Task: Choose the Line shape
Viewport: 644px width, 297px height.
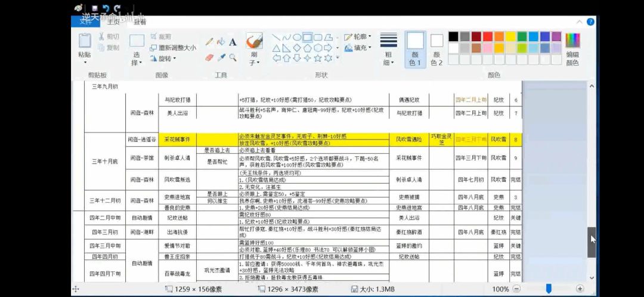Action: [x=277, y=38]
